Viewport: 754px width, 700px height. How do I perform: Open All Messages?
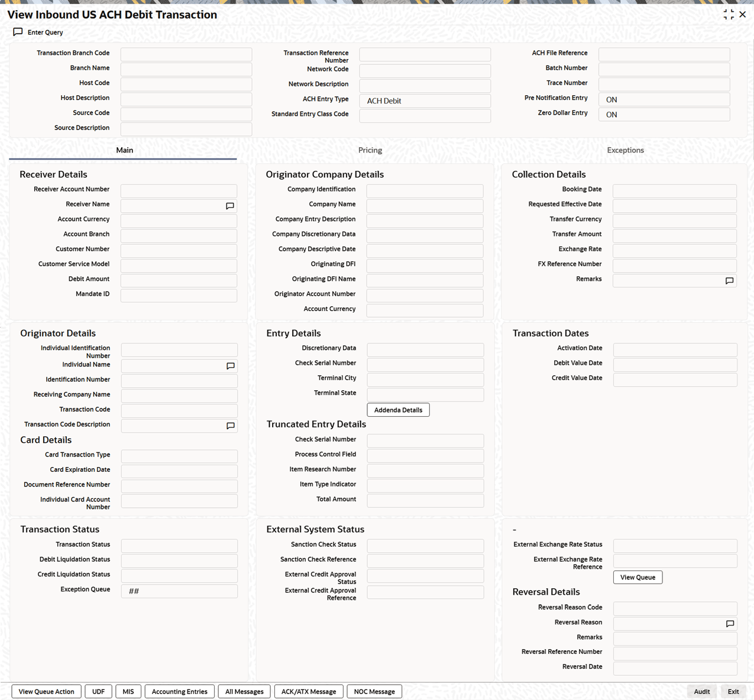point(244,691)
